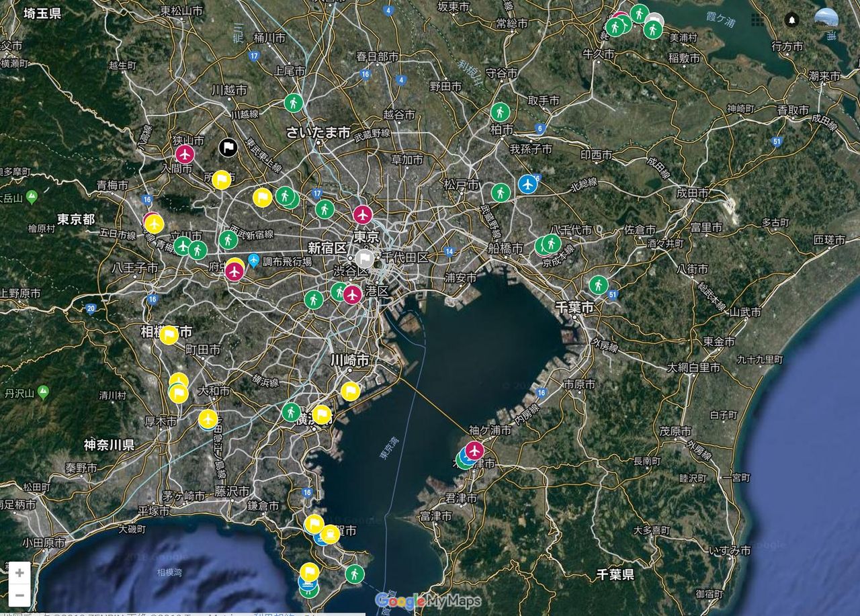The image size is (860, 616).
Task: Click the 藤沢市 label
Action: click(x=231, y=491)
